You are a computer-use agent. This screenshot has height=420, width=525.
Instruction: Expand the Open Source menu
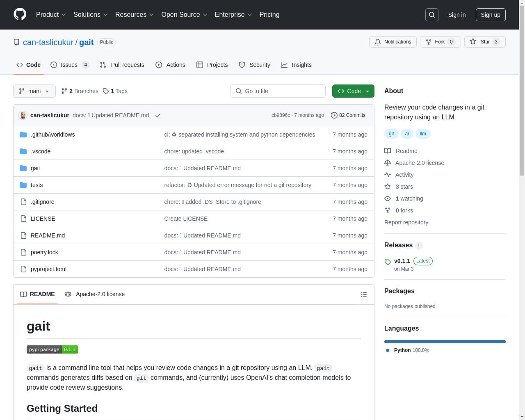(x=185, y=15)
